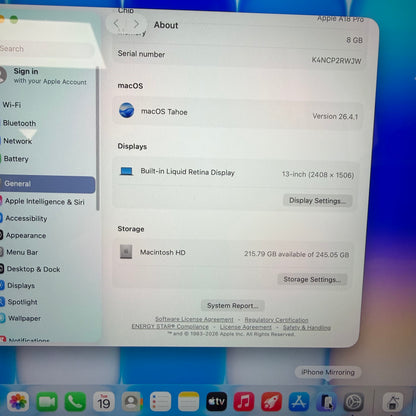Click the sidebar vertical scrollbar
416x416 pixels.
(x=98, y=138)
